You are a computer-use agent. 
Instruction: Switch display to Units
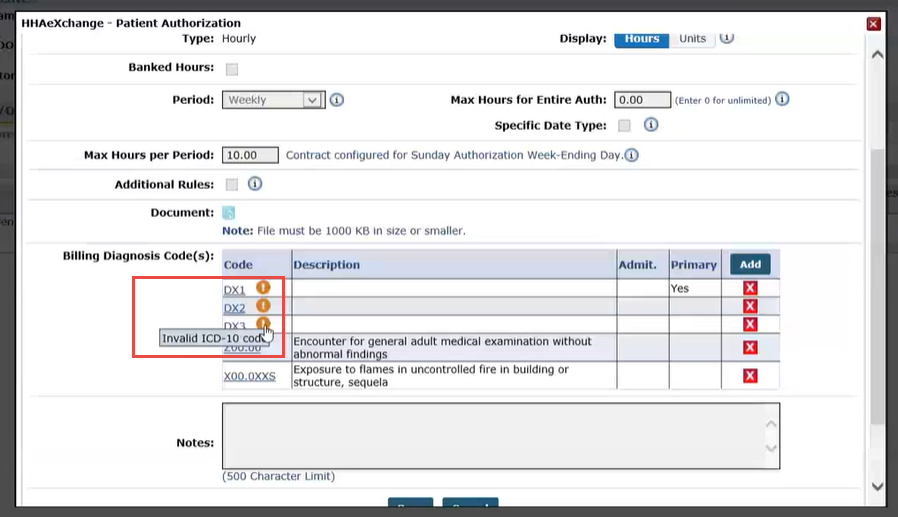tap(692, 39)
